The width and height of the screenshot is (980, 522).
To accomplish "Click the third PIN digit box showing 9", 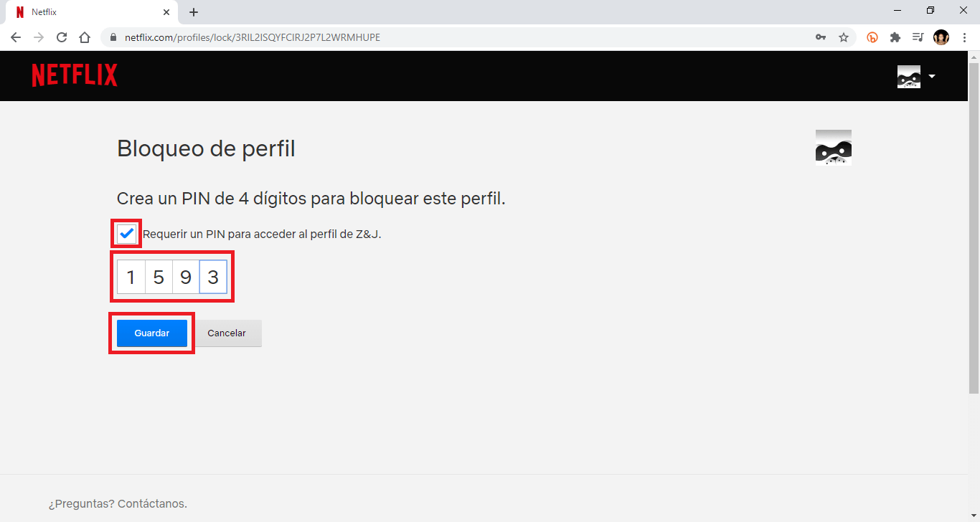I will (186, 277).
